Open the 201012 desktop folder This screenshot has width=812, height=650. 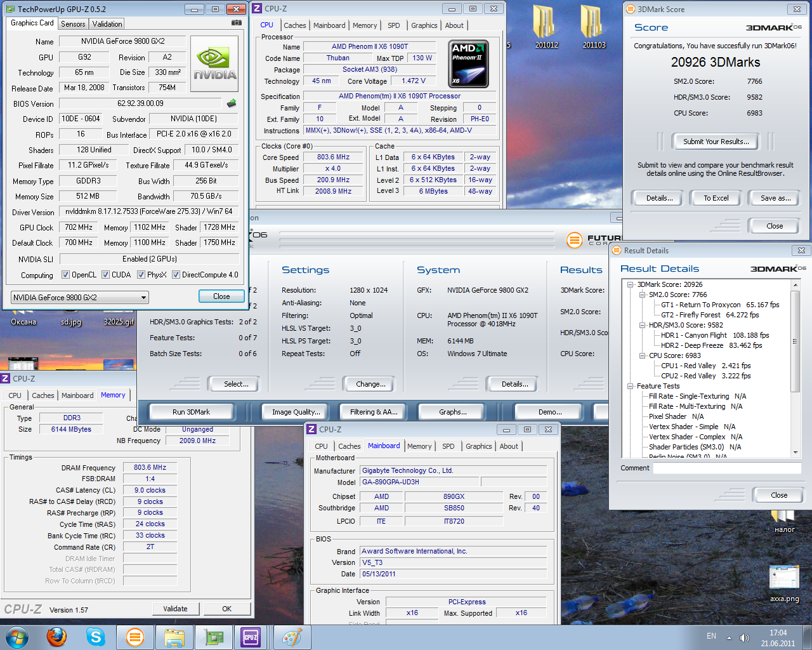(x=546, y=26)
